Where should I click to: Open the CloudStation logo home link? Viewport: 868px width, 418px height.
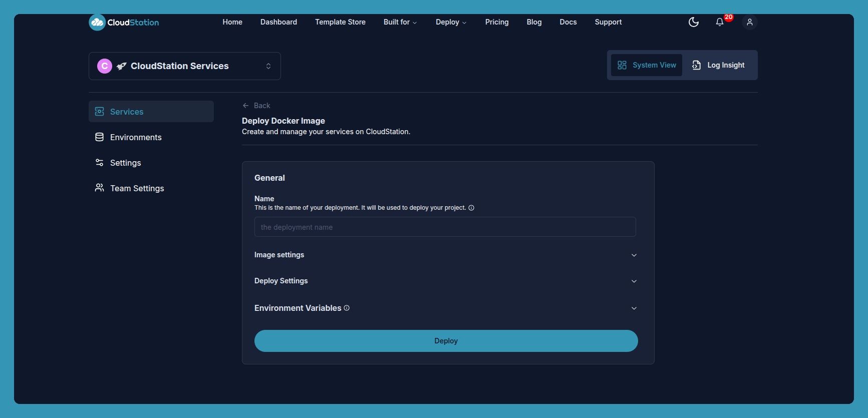124,23
